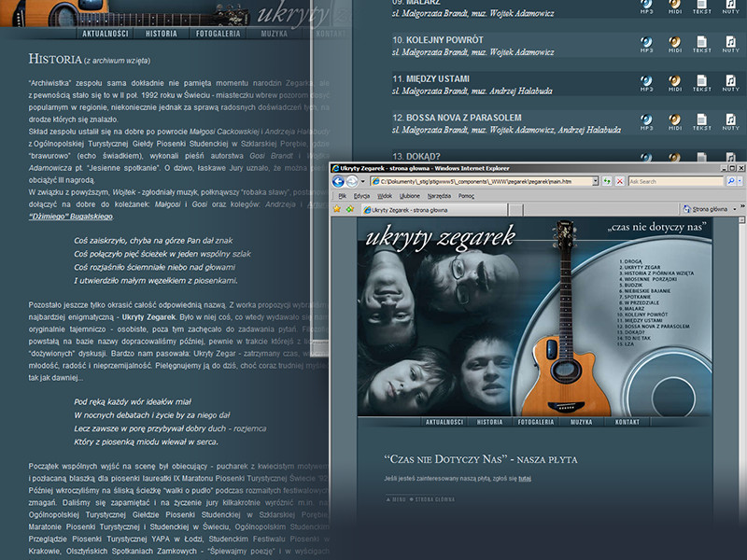Open recent pages dropdown beside navigation arrows
This screenshot has height=560, width=747.
(x=362, y=181)
